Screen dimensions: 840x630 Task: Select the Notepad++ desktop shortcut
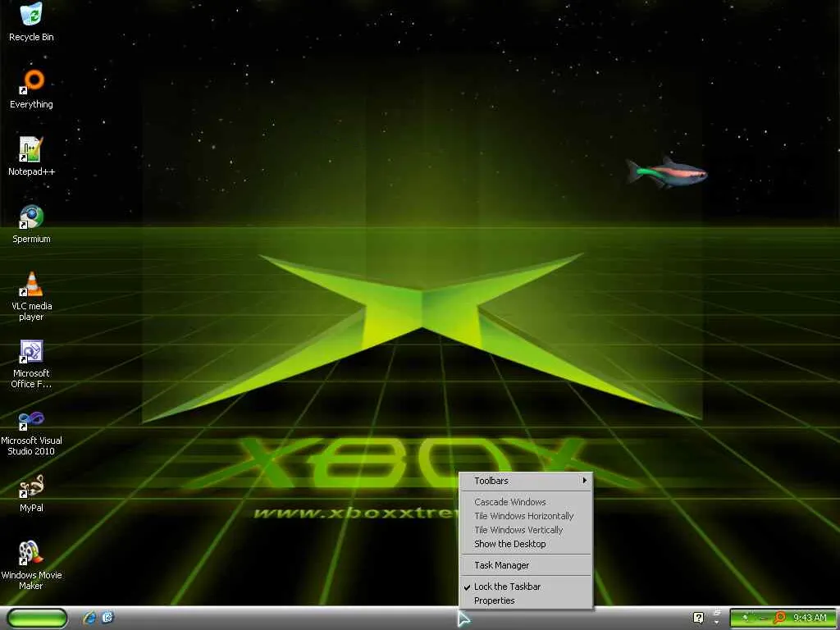pos(31,157)
